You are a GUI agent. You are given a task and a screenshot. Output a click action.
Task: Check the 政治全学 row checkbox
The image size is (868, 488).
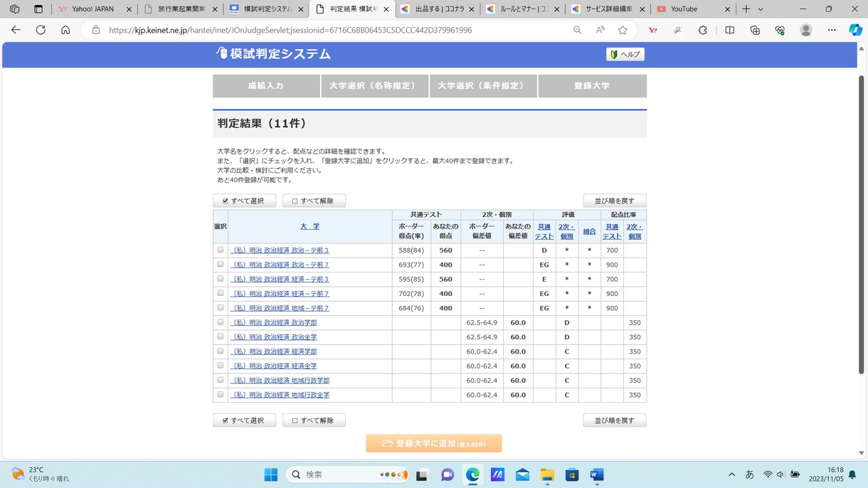click(221, 336)
